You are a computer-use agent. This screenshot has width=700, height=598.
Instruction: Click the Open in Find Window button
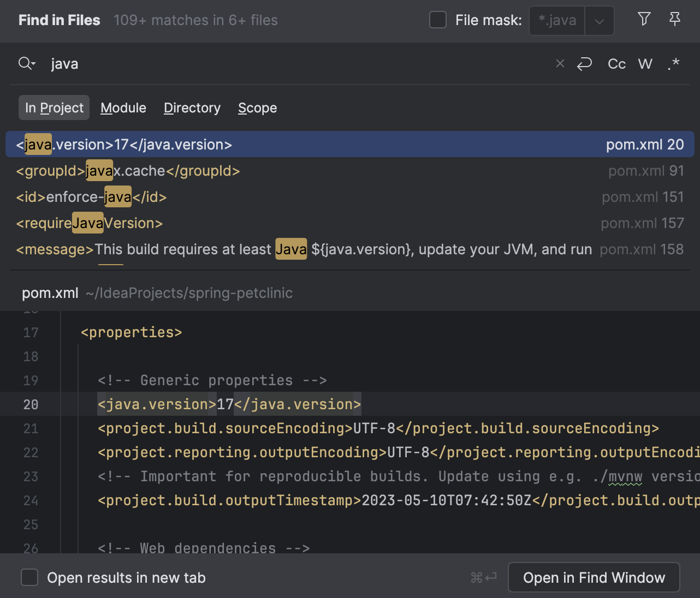click(594, 577)
